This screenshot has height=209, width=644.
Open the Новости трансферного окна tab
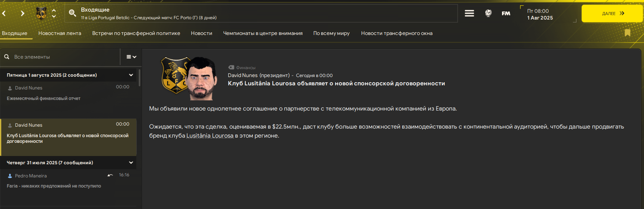(397, 33)
